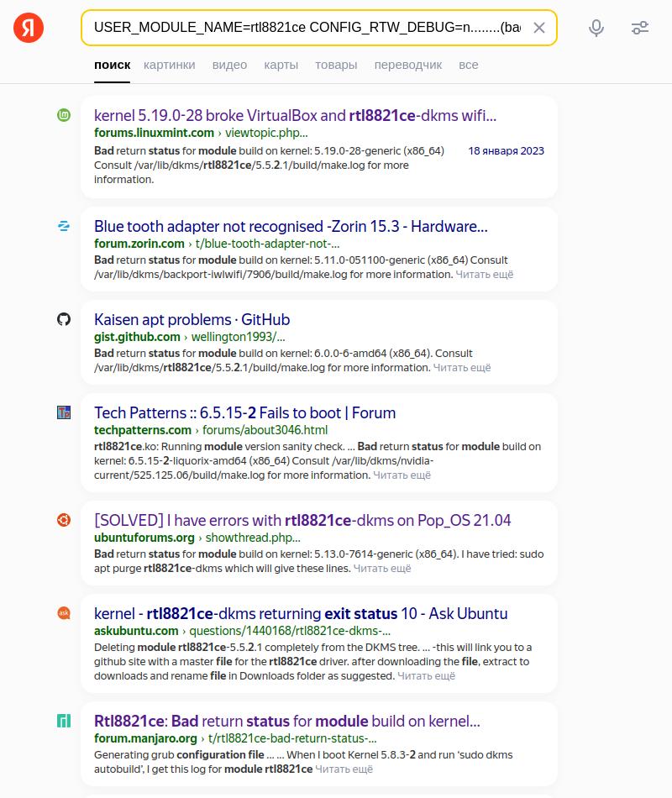Start voice search with microphone icon

click(596, 28)
